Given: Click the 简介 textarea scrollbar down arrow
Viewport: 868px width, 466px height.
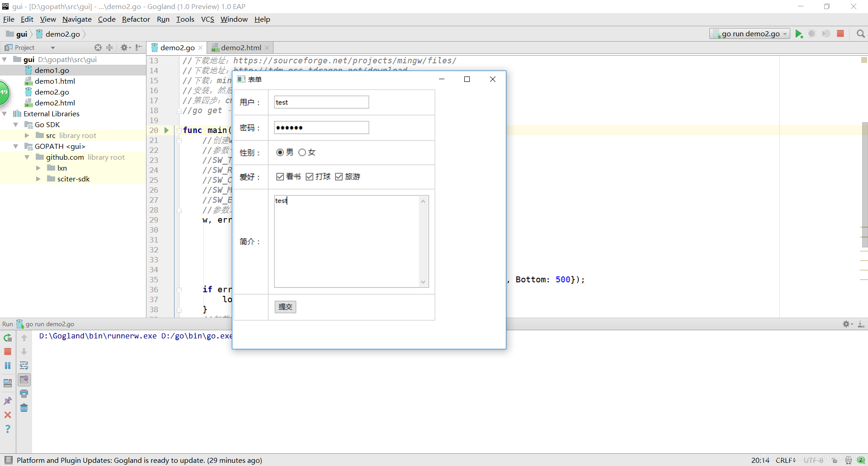Looking at the screenshot, I should point(423,282).
